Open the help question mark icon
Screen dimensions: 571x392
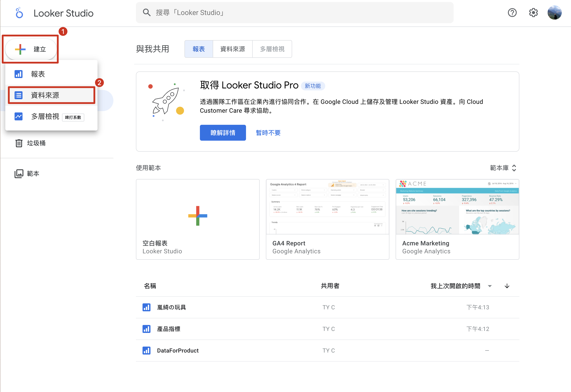pos(512,13)
